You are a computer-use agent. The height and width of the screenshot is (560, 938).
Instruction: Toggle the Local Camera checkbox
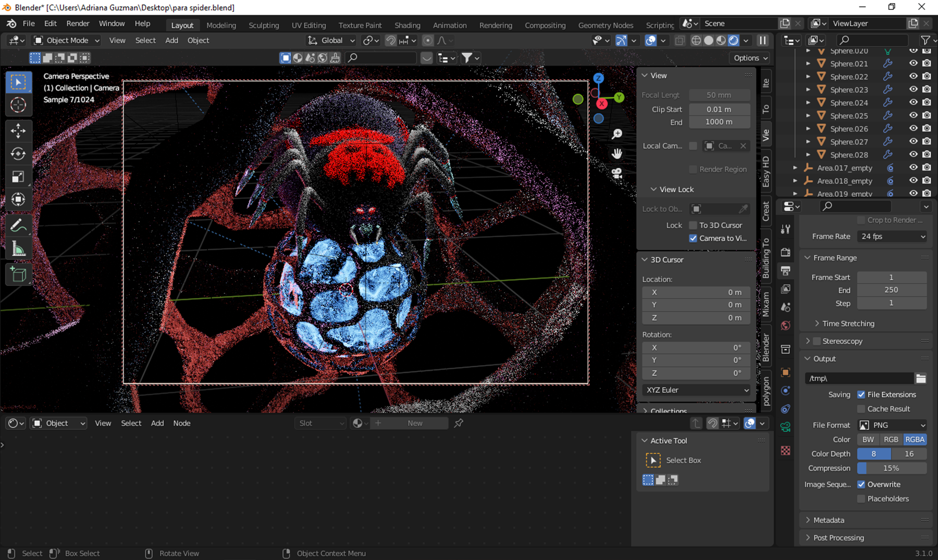coord(693,146)
